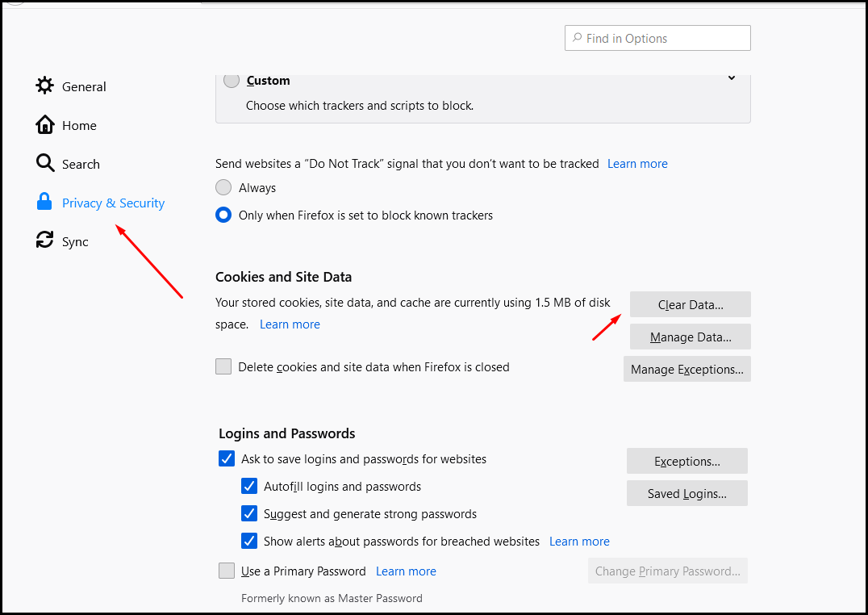Click the General gear icon

[x=45, y=86]
